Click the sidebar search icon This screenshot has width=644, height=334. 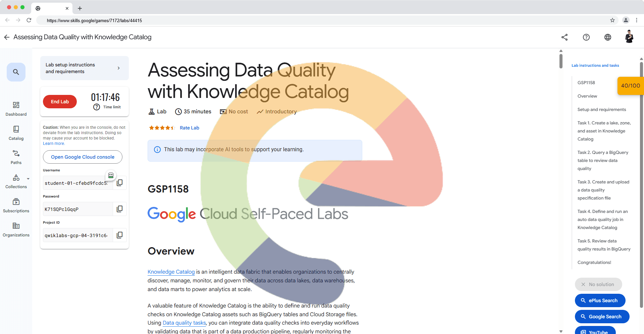pos(16,72)
